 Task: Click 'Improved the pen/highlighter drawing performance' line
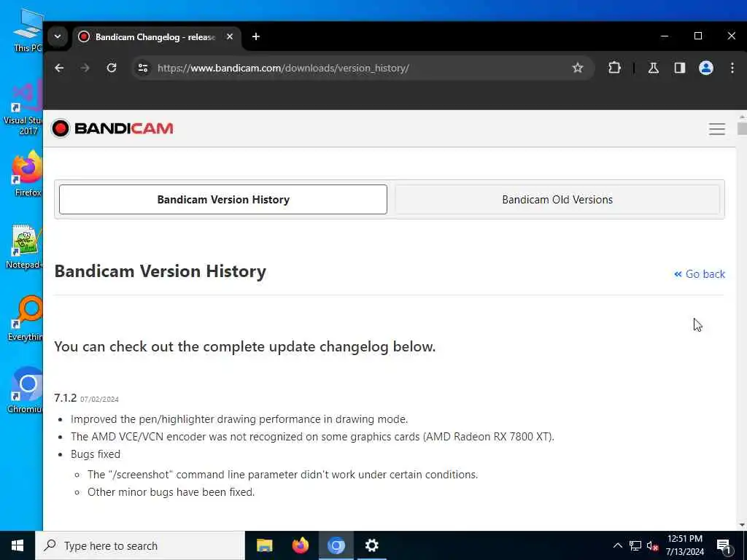tap(239, 419)
